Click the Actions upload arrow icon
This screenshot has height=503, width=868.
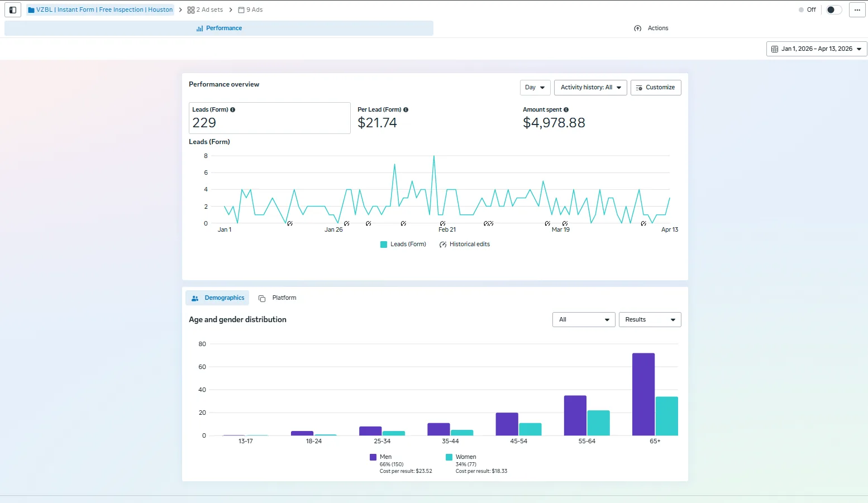(638, 28)
